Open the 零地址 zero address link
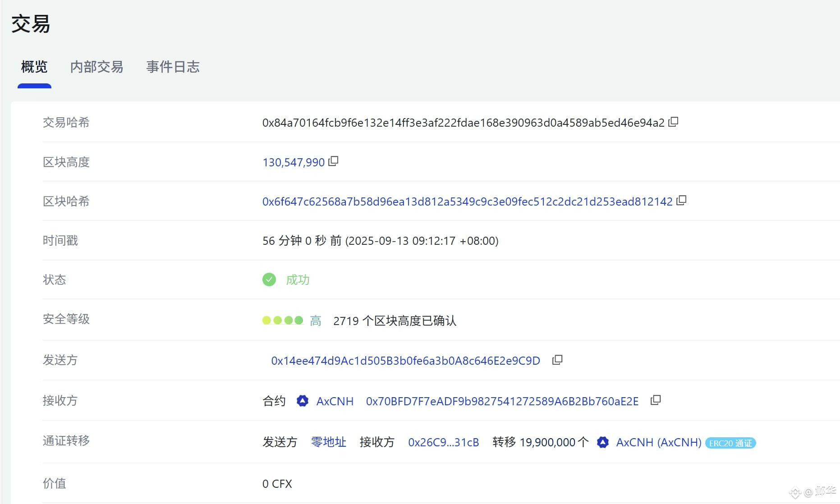Image resolution: width=840 pixels, height=504 pixels. tap(329, 442)
